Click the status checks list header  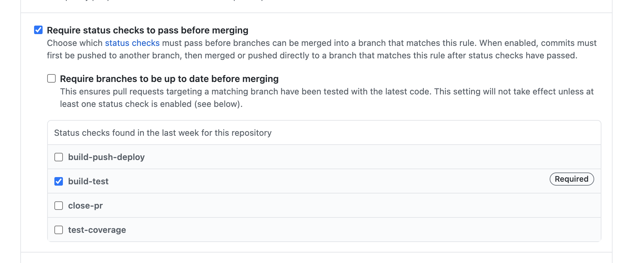[x=163, y=133]
